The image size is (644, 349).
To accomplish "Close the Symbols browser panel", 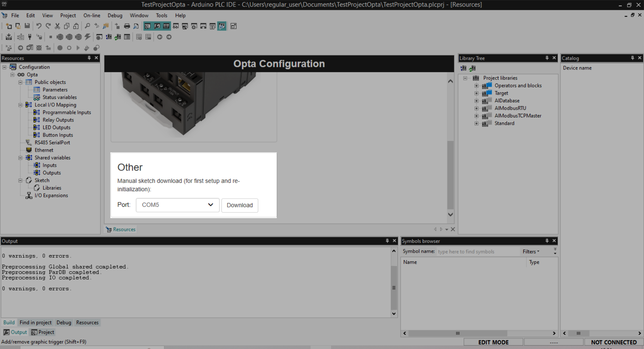I will [554, 241].
